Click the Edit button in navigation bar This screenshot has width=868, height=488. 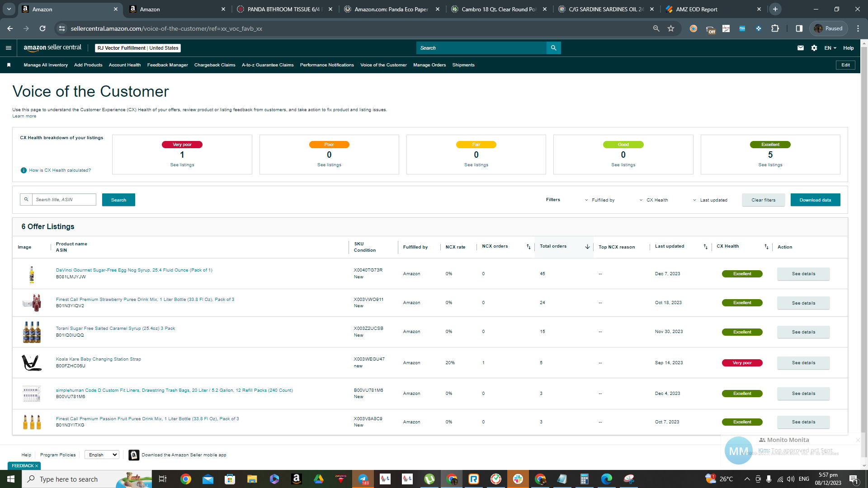[x=845, y=65]
